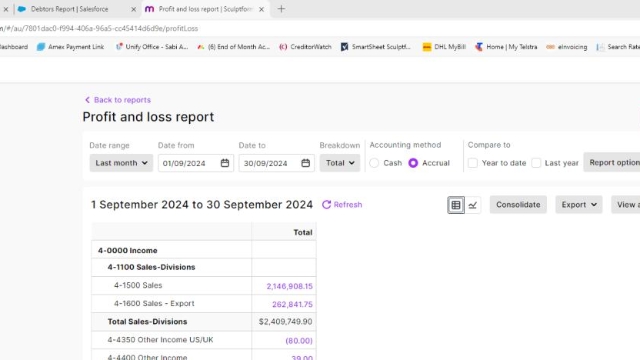Select the 4-4350 Other Income US/UK label
640x360 pixels.
[x=160, y=340]
